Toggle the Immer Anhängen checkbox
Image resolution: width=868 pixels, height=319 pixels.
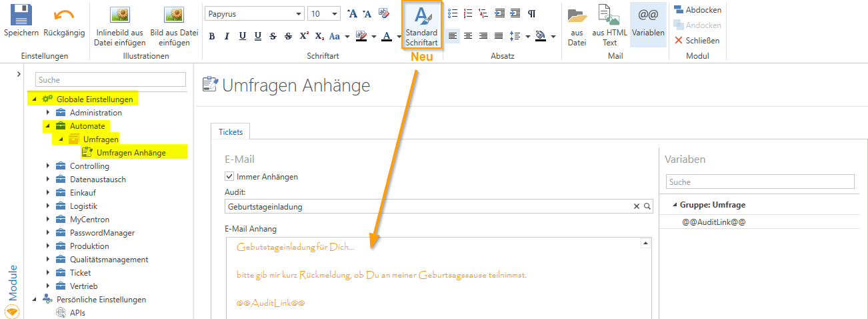[x=229, y=177]
